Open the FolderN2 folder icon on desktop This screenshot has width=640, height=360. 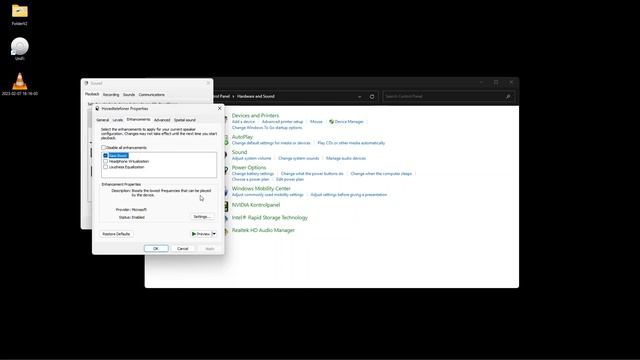[20, 11]
